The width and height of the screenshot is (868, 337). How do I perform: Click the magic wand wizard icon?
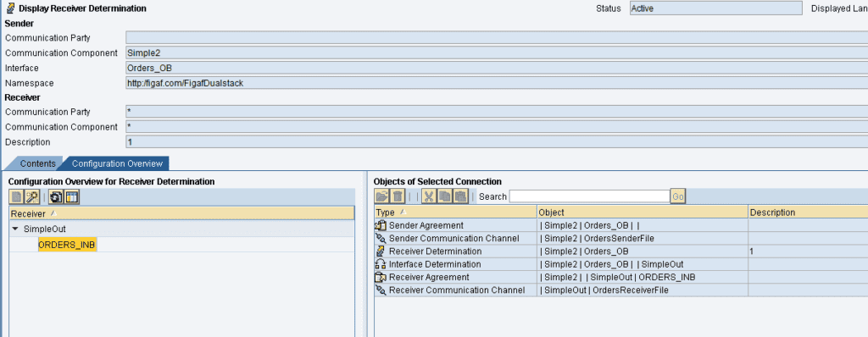(x=32, y=196)
